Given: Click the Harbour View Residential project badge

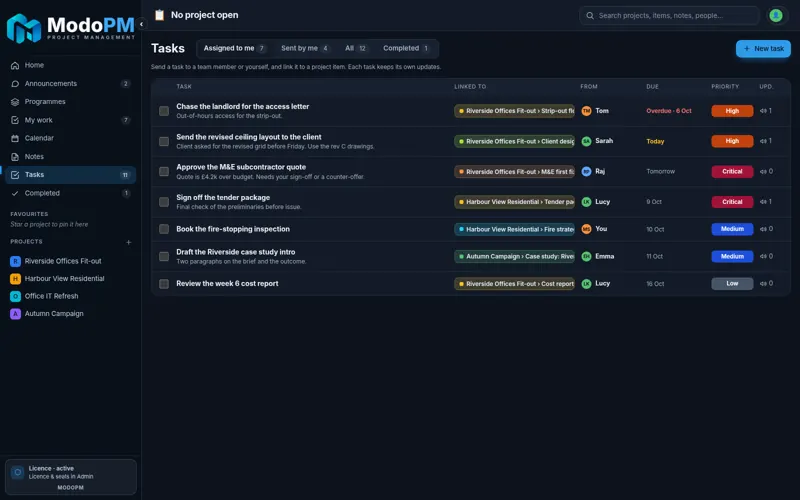Looking at the screenshot, I should (15, 279).
